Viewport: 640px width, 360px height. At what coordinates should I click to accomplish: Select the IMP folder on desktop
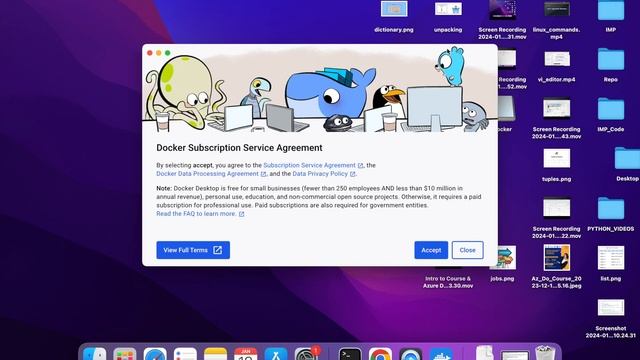(611, 17)
